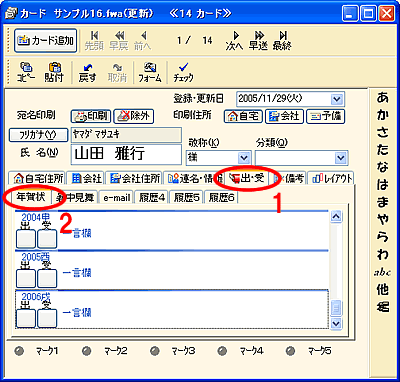
Task: Switch to the 会社 tab
Action: point(86,178)
